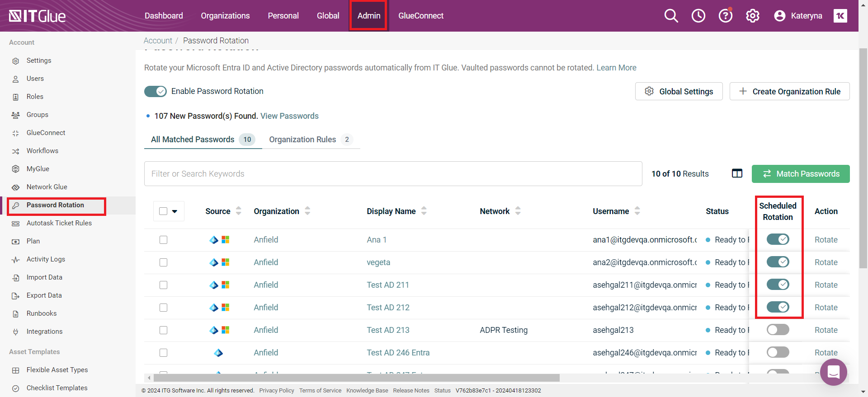868x397 pixels.
Task: Click the MyGlue sidebar icon
Action: point(16,169)
